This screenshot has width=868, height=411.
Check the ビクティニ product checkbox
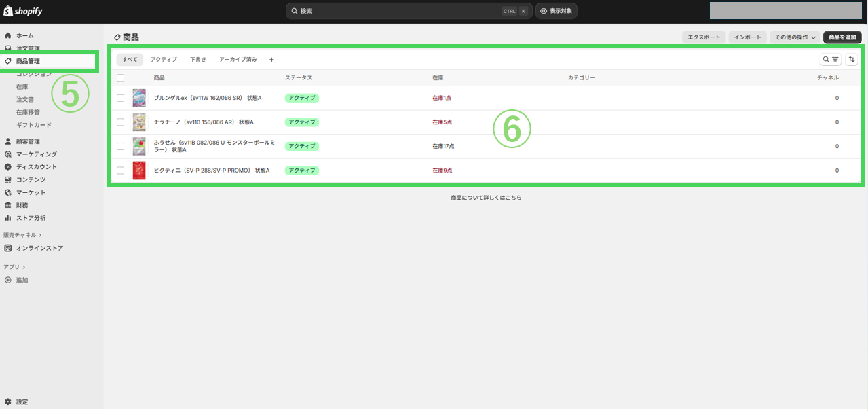click(x=121, y=171)
